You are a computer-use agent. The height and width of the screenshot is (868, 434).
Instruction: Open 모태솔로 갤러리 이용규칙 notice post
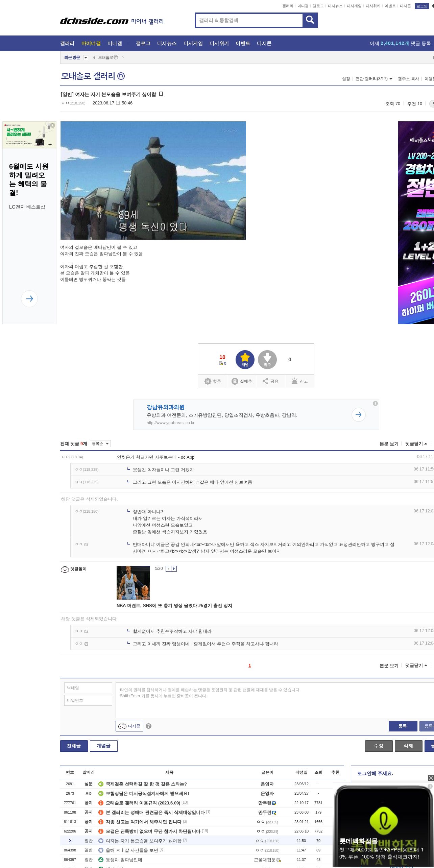pyautogui.click(x=143, y=803)
